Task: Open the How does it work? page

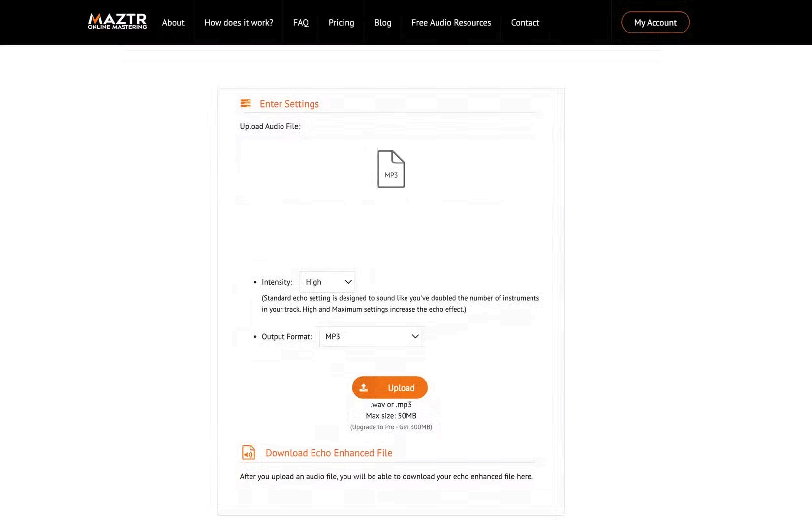Action: [239, 23]
